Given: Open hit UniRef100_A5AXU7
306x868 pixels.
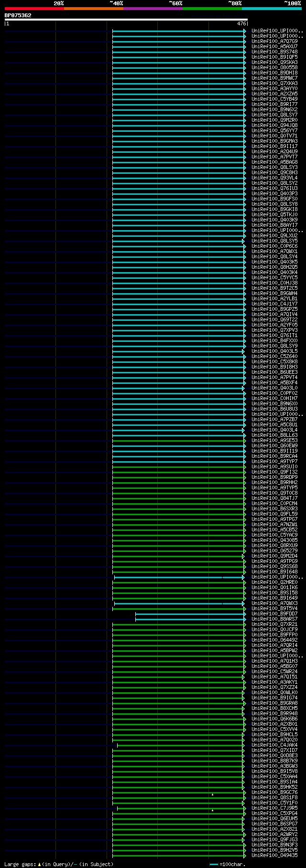Looking at the screenshot, I should click(274, 47).
